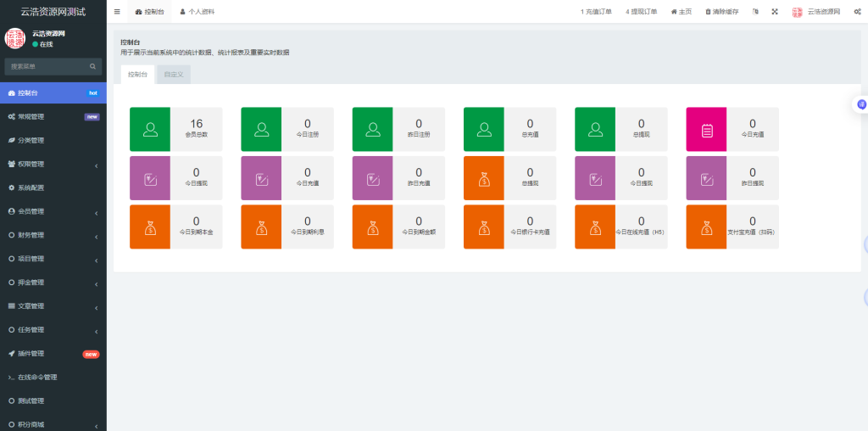The width and height of the screenshot is (868, 431).
Task: Click the fullscreen expand icon in top bar
Action: (x=774, y=12)
